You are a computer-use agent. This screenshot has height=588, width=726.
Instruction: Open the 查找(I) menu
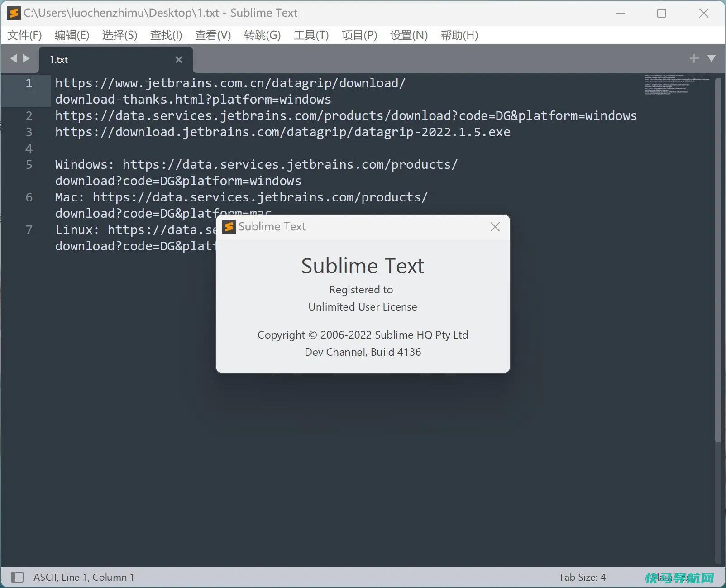pyautogui.click(x=166, y=35)
